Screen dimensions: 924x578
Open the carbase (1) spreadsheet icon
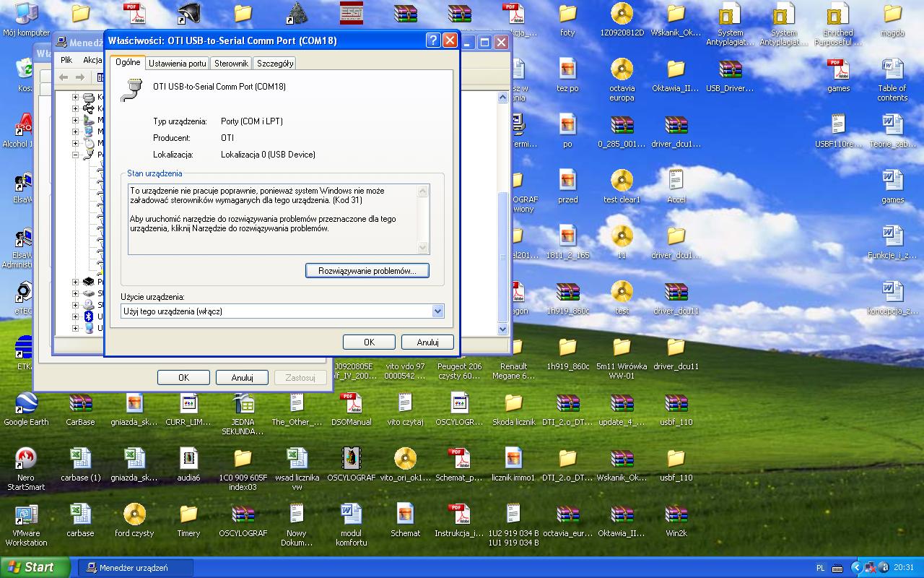pyautogui.click(x=80, y=464)
